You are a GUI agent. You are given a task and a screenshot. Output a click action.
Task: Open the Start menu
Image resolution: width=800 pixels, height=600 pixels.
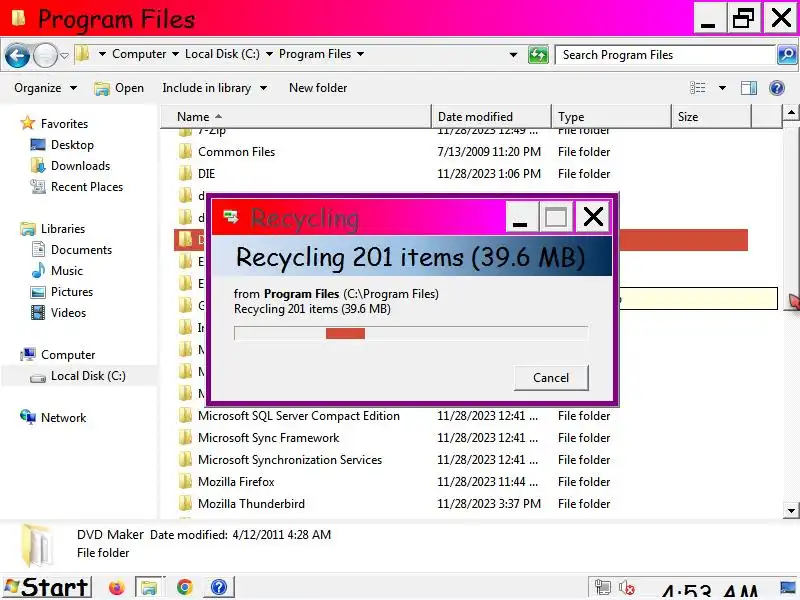click(47, 587)
